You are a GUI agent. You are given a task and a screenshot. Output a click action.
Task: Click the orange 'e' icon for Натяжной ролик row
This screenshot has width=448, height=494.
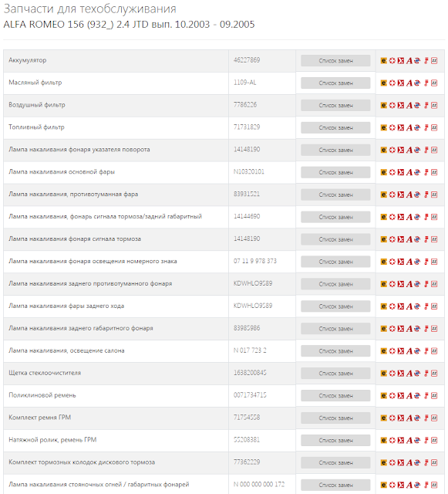tap(383, 441)
